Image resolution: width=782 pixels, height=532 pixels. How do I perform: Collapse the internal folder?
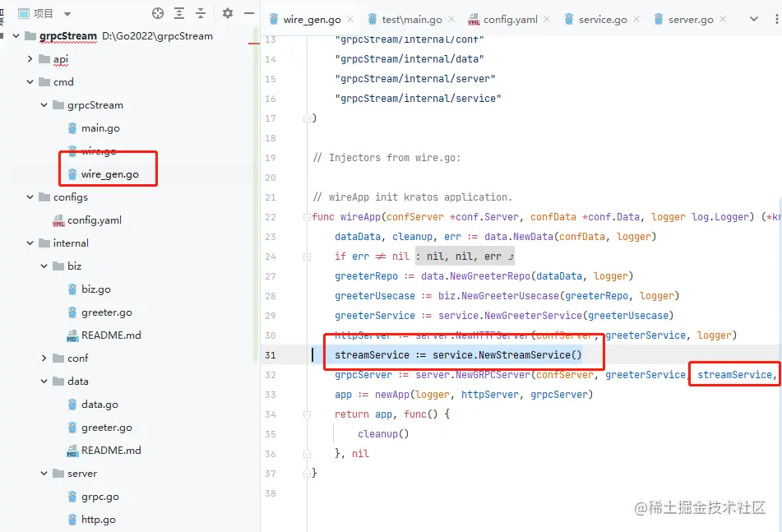30,243
